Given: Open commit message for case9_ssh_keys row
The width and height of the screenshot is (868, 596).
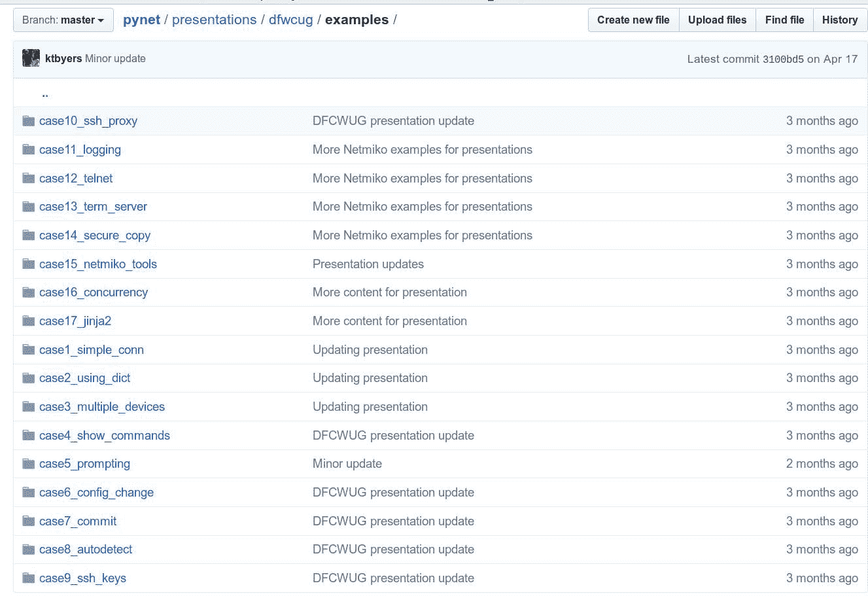Looking at the screenshot, I should 393,578.
